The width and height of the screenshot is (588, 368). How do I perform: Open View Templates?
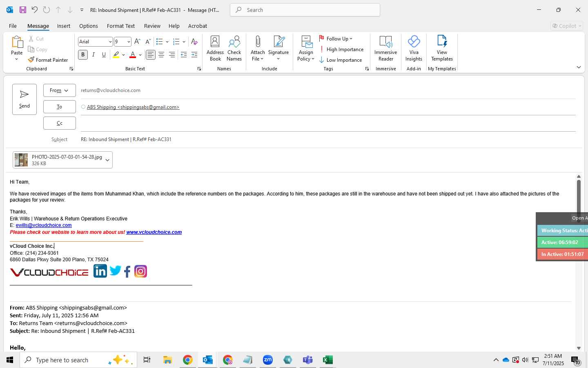click(x=442, y=49)
